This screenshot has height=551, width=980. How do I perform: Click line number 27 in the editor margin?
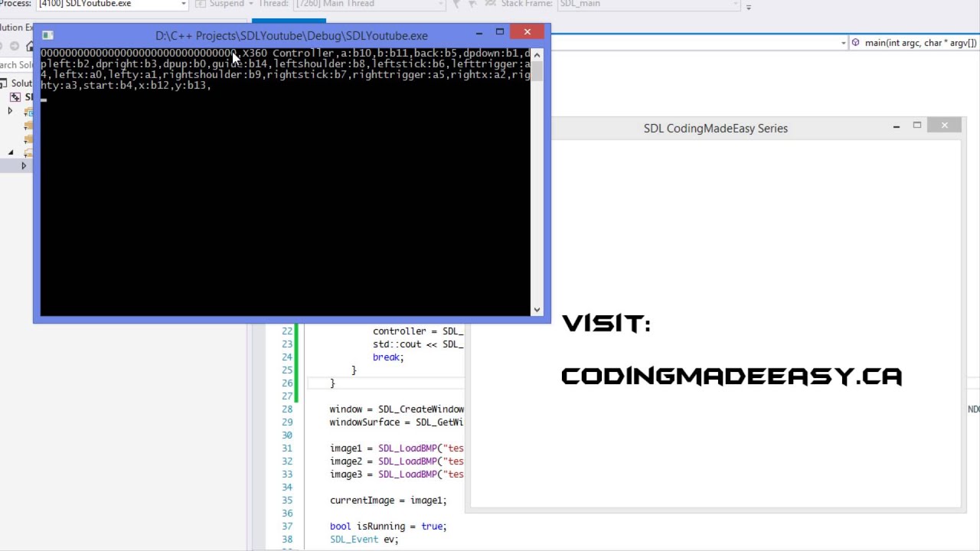click(287, 396)
